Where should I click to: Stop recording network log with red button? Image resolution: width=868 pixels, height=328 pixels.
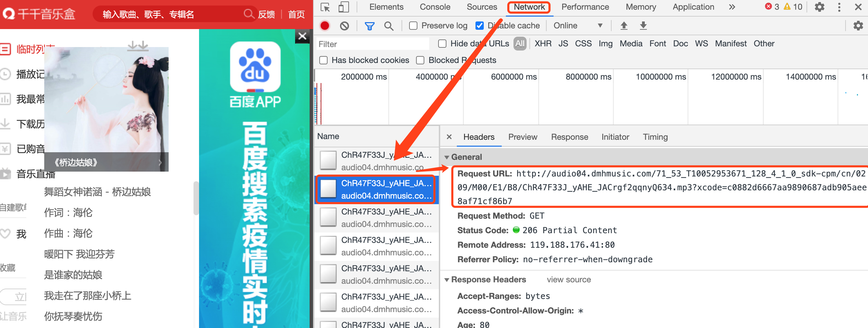click(325, 26)
